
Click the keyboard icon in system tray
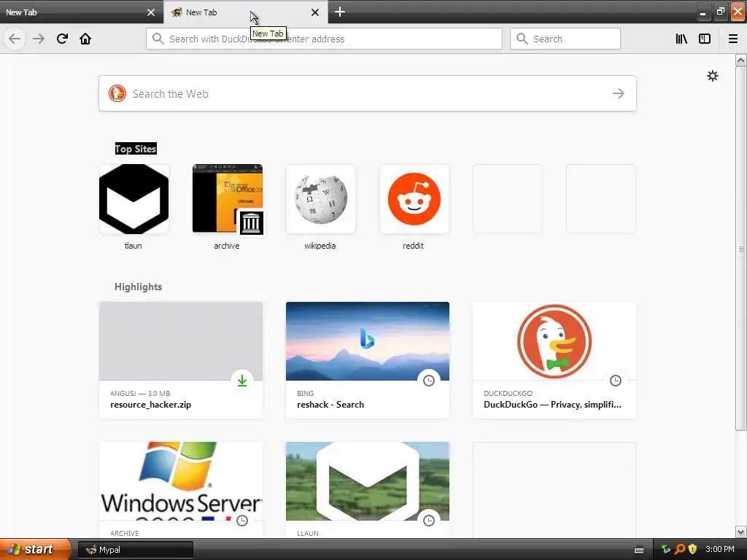click(639, 550)
